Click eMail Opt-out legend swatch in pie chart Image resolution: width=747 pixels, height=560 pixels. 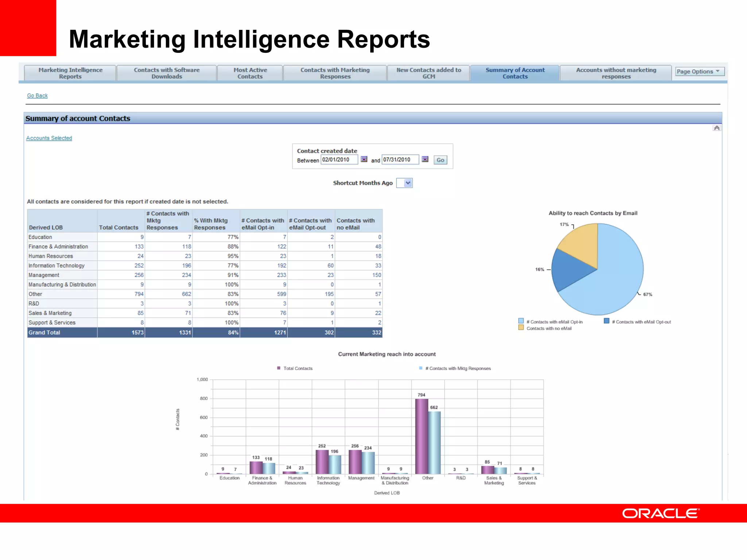click(607, 321)
